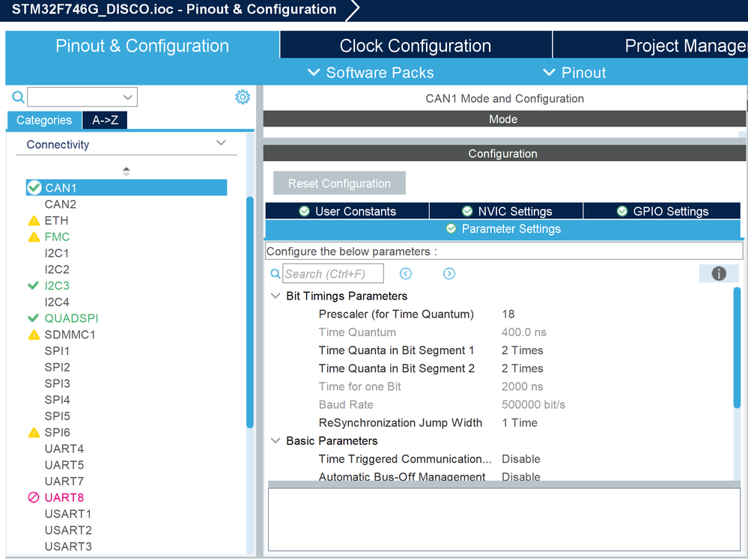The height and width of the screenshot is (560, 748).
Task: Click the warning icon beside SDMMC1
Action: pyautogui.click(x=34, y=335)
